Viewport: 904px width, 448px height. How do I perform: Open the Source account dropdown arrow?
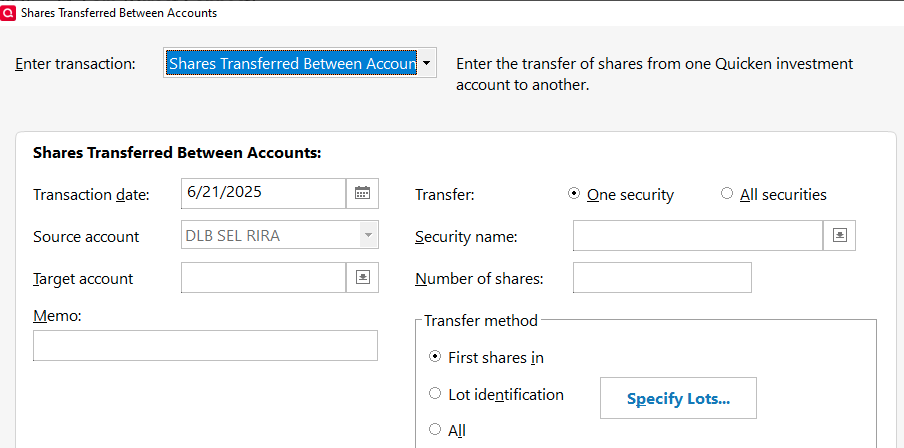pos(369,236)
